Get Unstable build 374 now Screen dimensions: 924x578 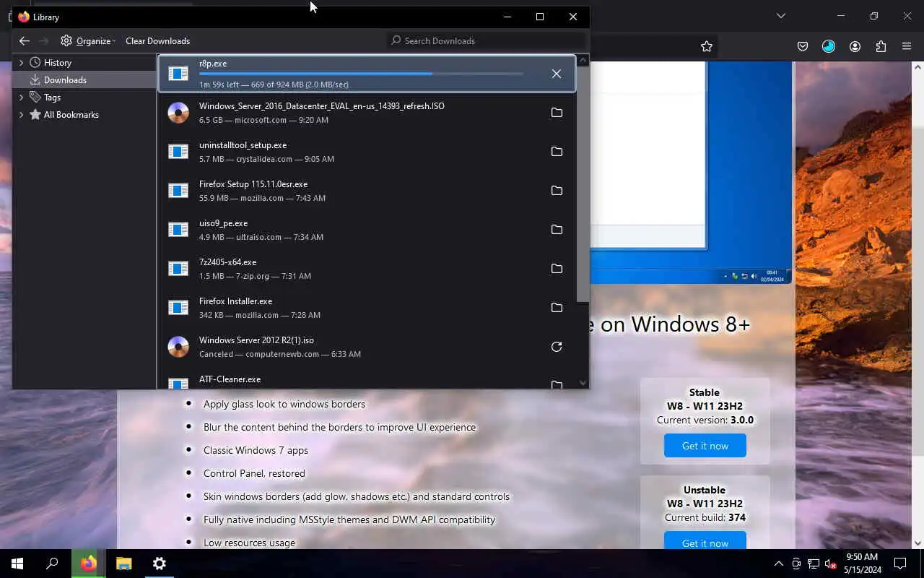[705, 542]
